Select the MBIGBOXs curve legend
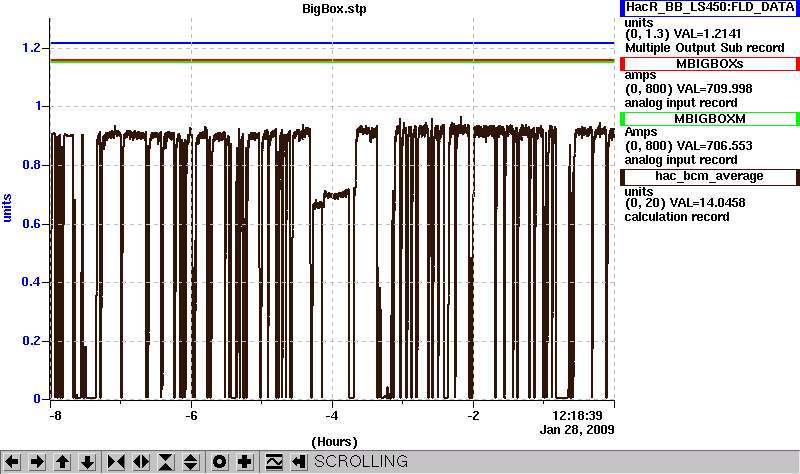 pos(710,64)
